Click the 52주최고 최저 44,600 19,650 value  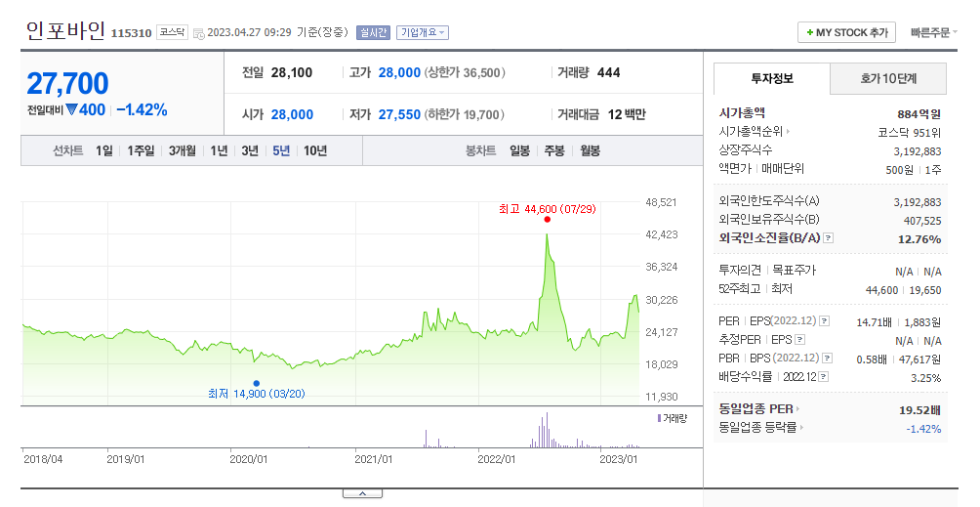click(x=903, y=290)
